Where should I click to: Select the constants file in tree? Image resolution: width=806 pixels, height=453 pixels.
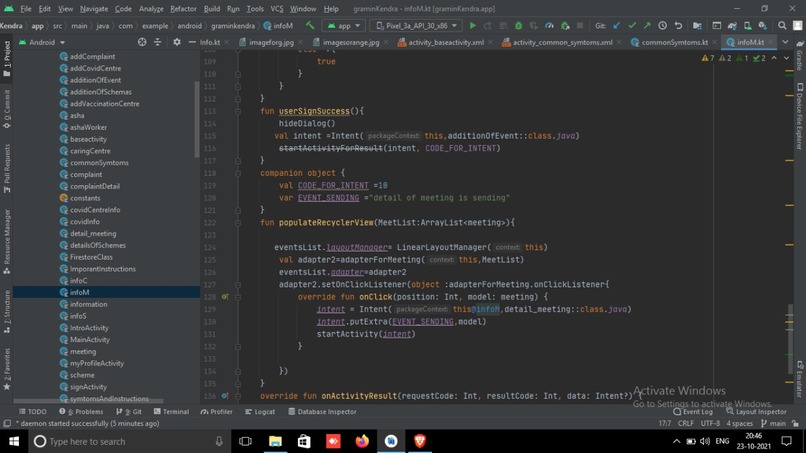(85, 198)
